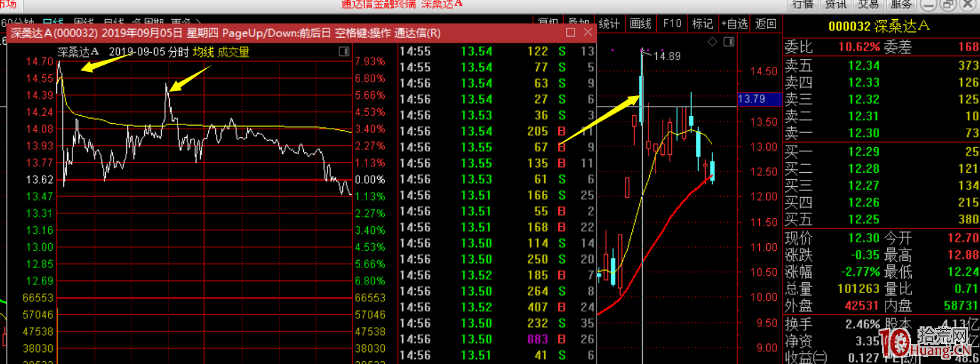This screenshot has width=980, height=364.
Task: Open the 行情 menu
Action: 802,4
